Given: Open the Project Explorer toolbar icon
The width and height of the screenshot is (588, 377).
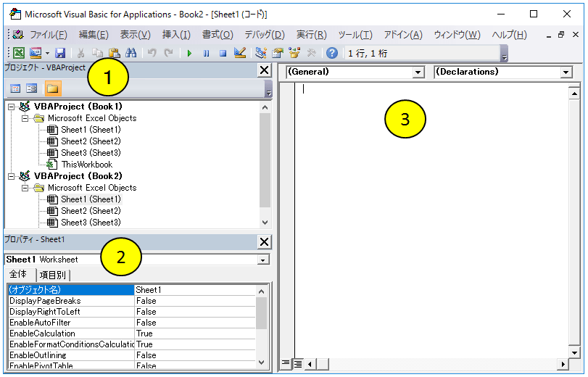Looking at the screenshot, I should (x=260, y=53).
